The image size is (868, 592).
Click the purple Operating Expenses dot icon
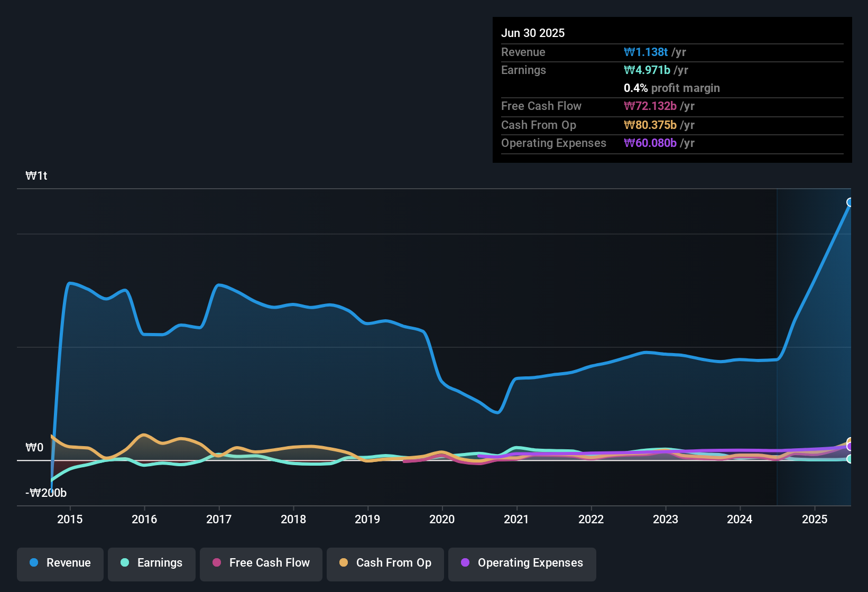pyautogui.click(x=465, y=563)
